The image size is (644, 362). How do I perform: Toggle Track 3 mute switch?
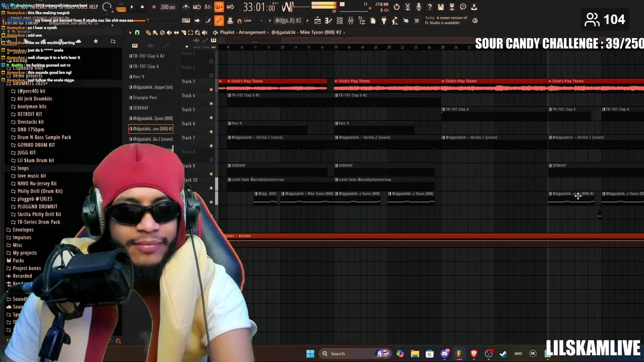coord(211,89)
